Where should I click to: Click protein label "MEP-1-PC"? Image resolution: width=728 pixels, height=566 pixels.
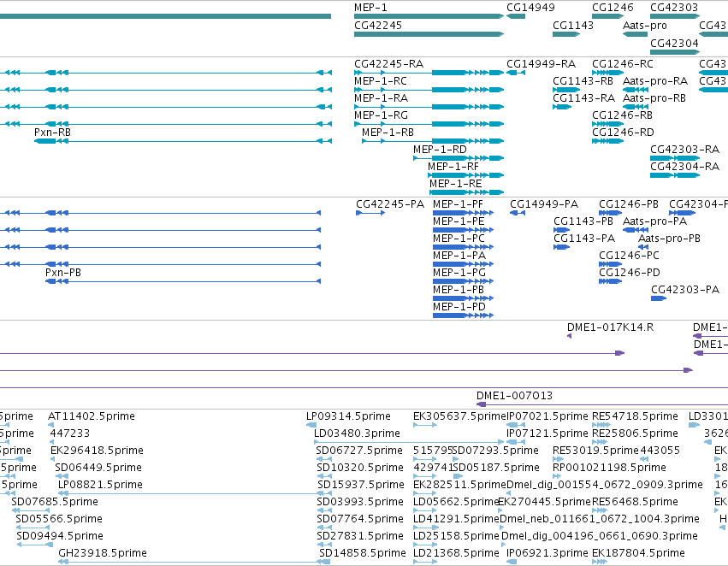pos(459,239)
